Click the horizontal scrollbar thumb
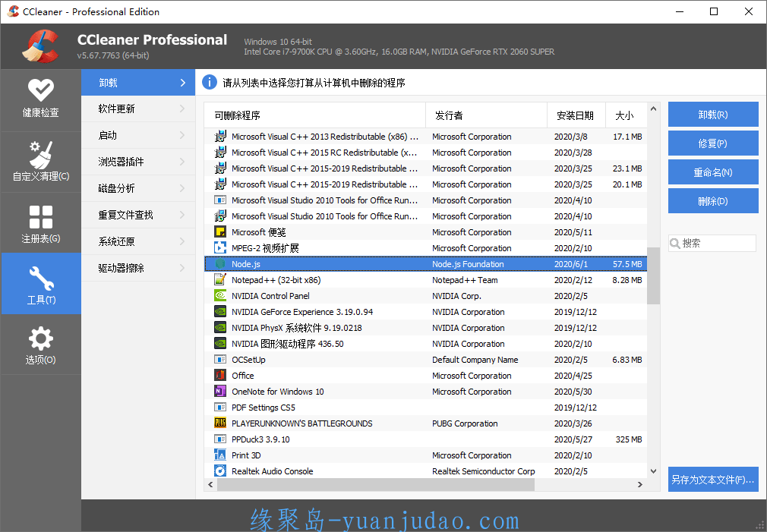767x532 pixels. click(376, 485)
